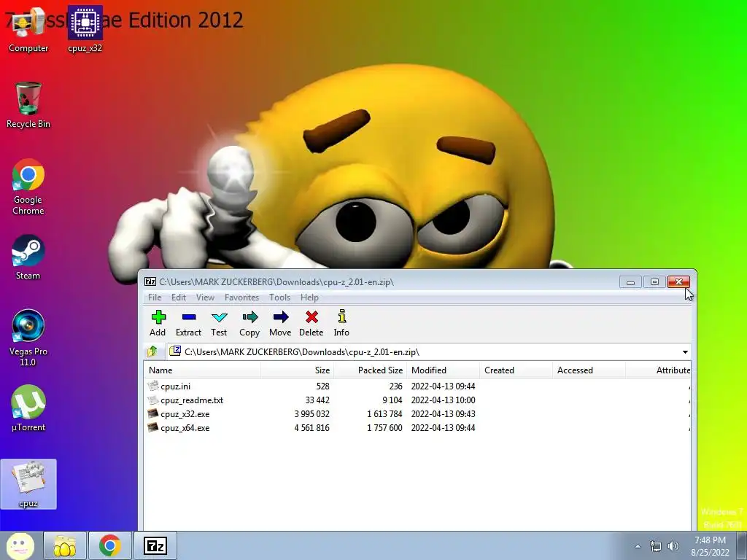Click the red Delete icon
The height and width of the screenshot is (560, 747).
(311, 317)
